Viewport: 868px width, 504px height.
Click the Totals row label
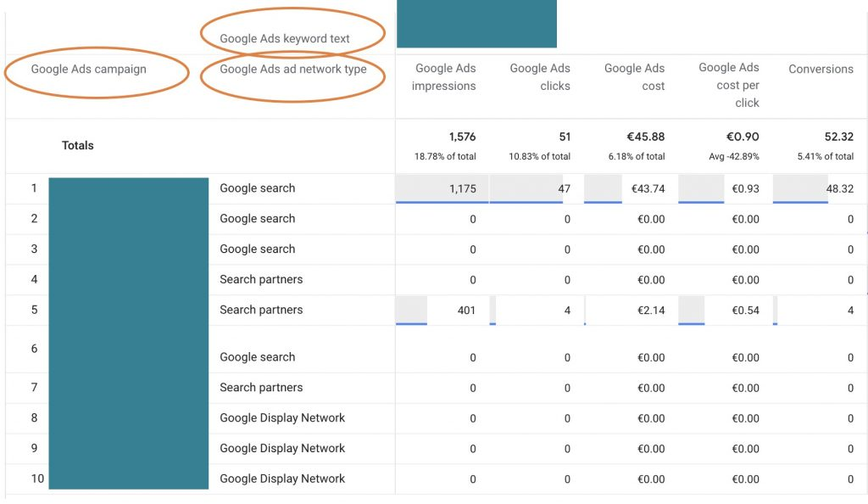[77, 145]
